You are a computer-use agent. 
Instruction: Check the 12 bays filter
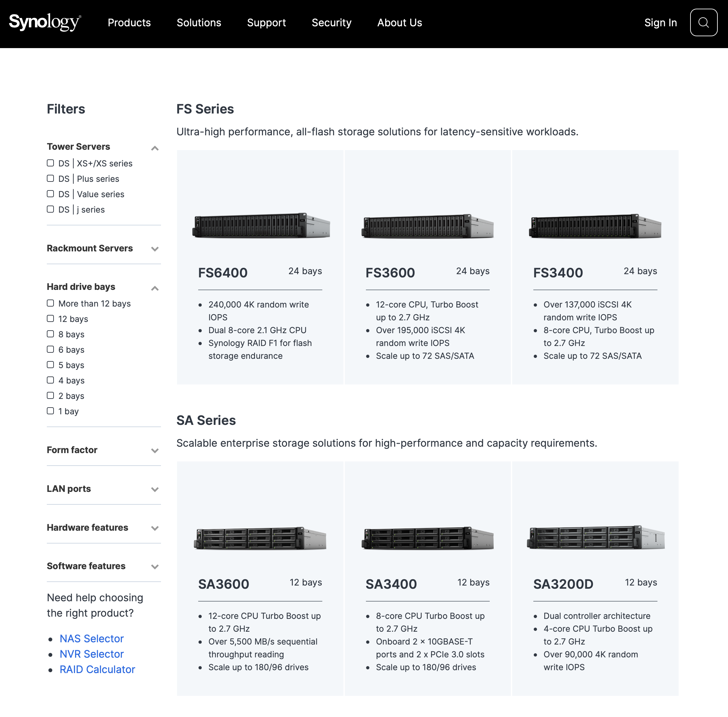click(50, 319)
